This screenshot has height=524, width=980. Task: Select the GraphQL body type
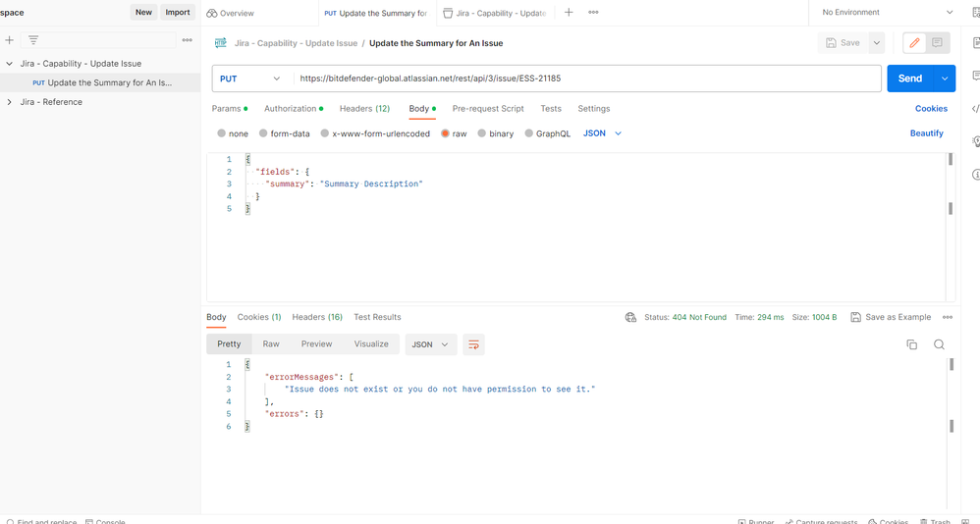[x=548, y=133]
